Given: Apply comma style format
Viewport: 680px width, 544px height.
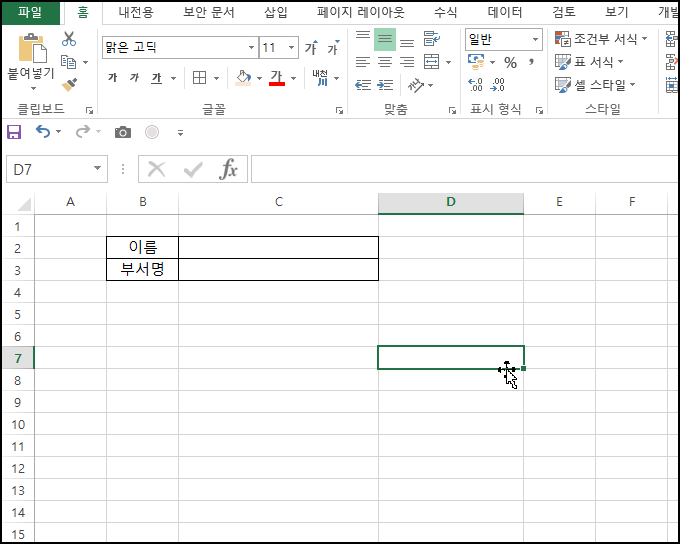Looking at the screenshot, I should pos(531,62).
